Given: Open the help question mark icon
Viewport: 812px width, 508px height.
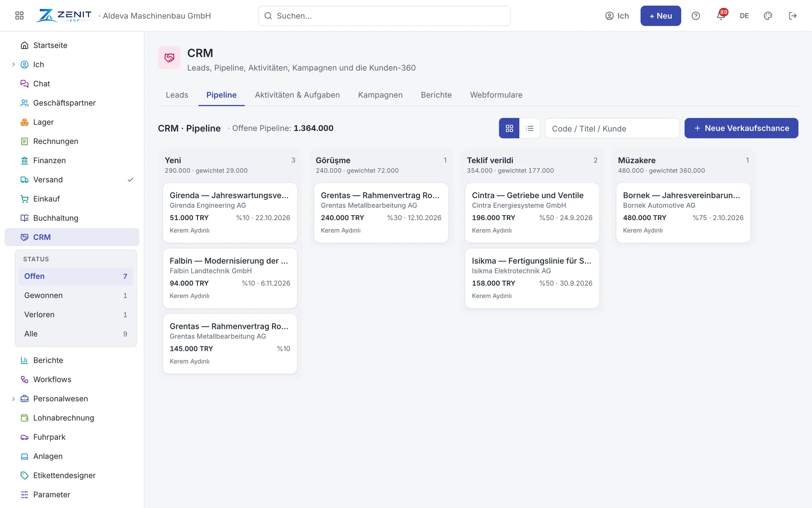Looking at the screenshot, I should (x=696, y=16).
